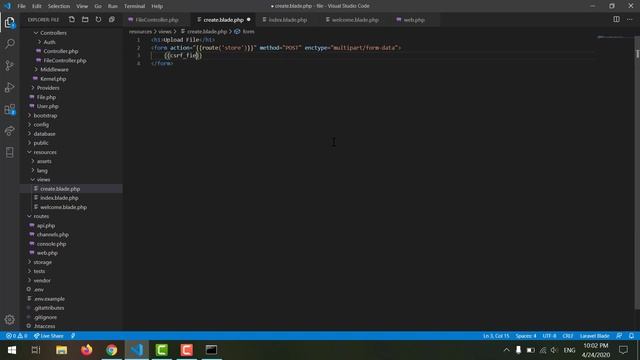Expand the config folder

pyautogui.click(x=40, y=124)
